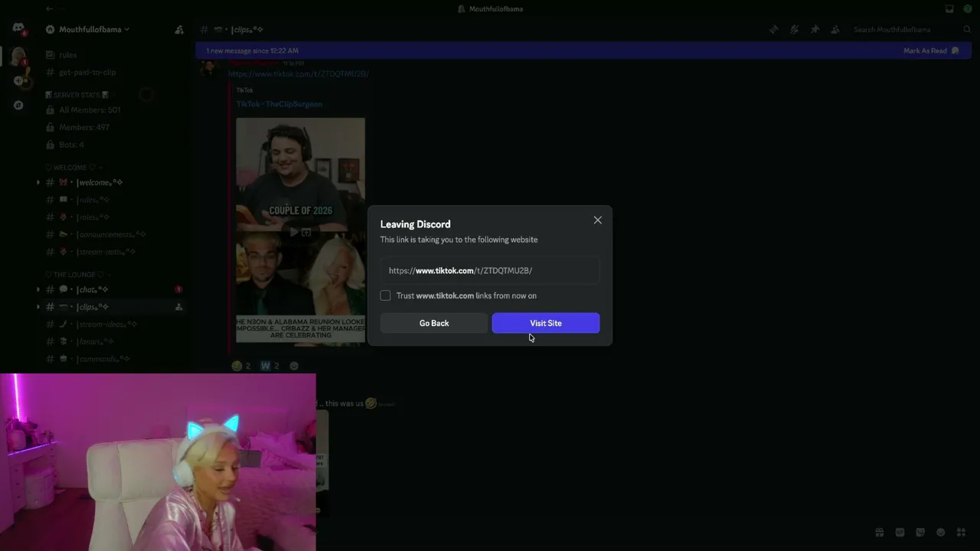Toggle the member list icon
980x551 pixels.
tap(835, 29)
